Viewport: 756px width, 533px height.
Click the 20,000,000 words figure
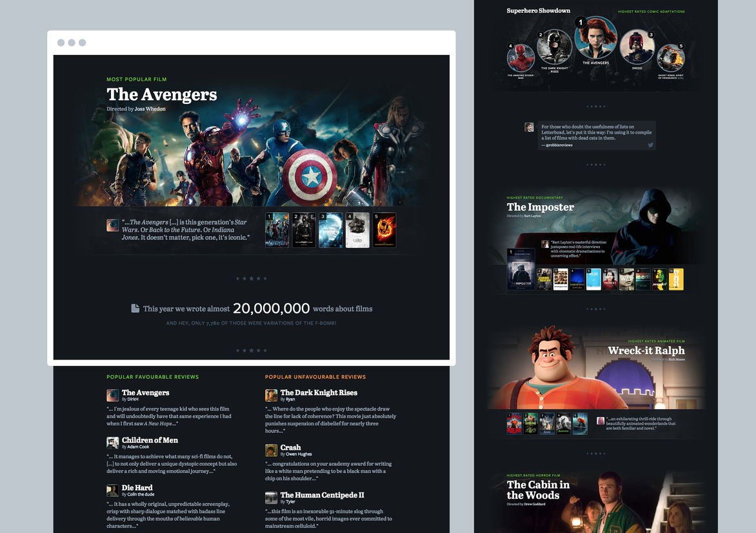point(272,308)
